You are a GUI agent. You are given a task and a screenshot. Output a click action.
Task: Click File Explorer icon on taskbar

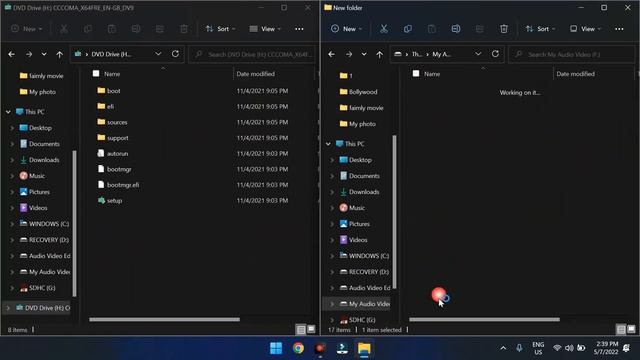[364, 348]
